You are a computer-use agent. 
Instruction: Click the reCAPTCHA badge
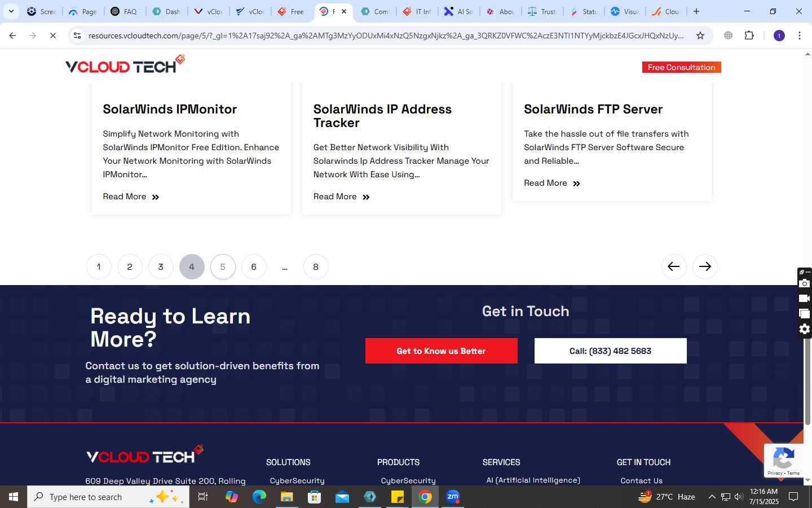coord(783,461)
